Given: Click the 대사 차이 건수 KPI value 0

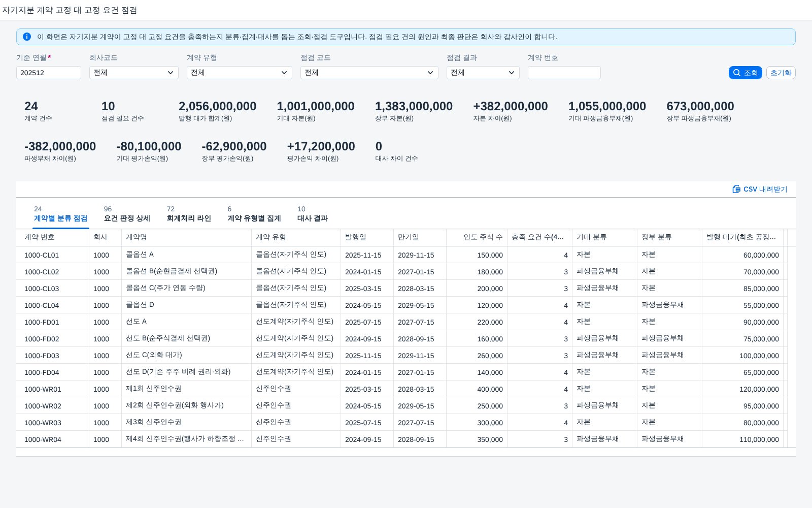Looking at the screenshot, I should click(x=379, y=146).
